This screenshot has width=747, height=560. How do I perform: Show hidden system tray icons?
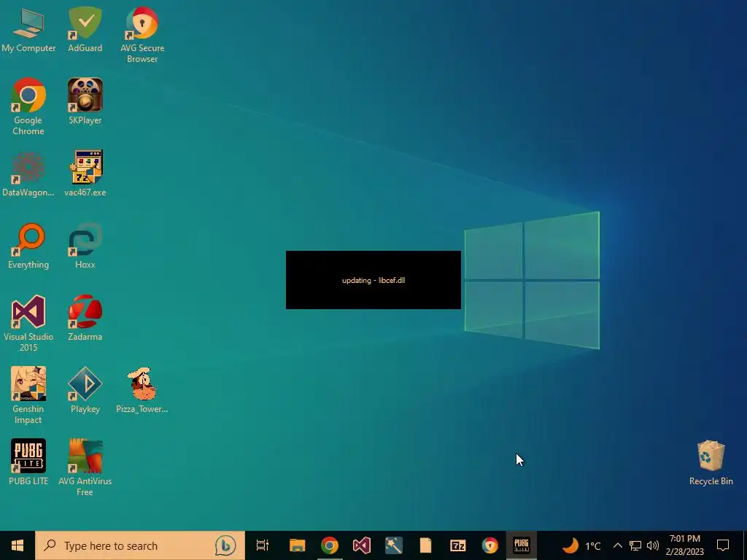click(617, 545)
